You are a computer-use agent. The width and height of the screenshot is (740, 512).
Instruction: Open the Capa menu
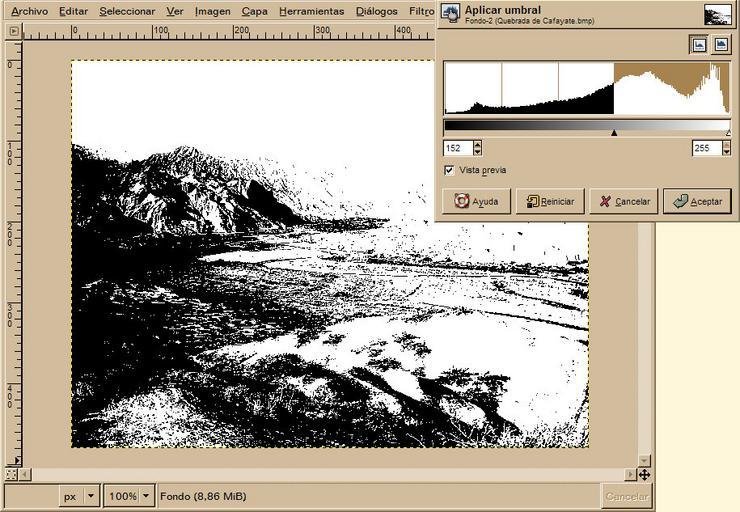tap(254, 11)
